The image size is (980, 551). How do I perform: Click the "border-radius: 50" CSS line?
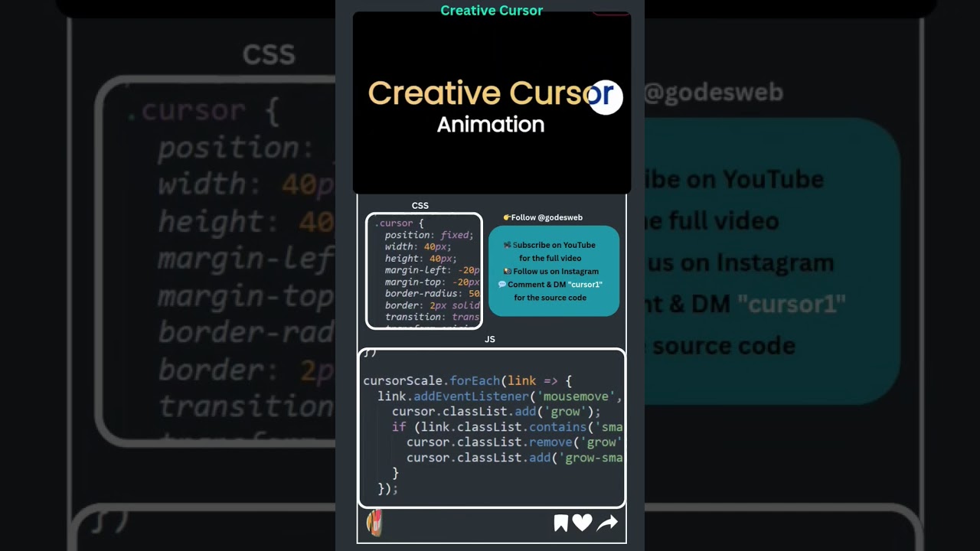(x=432, y=293)
